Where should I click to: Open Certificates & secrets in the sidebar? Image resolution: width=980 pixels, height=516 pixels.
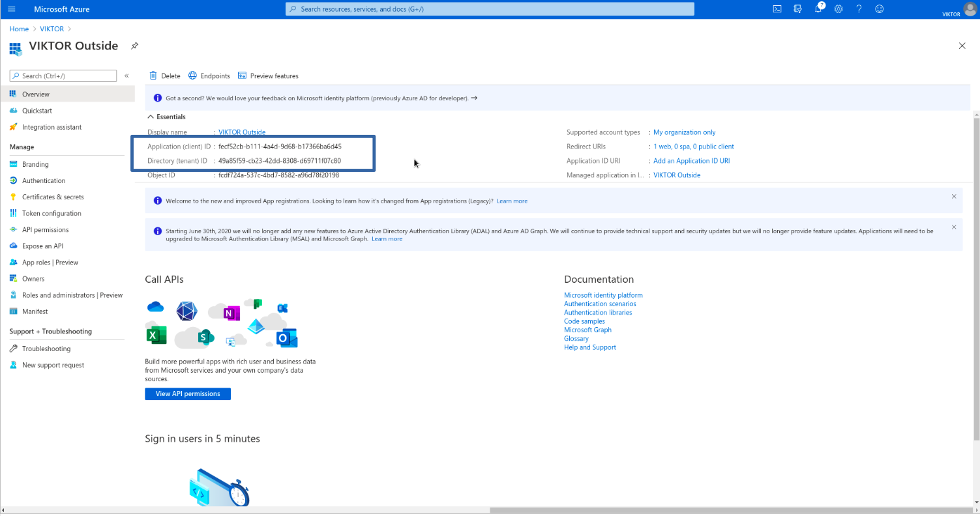(x=53, y=197)
